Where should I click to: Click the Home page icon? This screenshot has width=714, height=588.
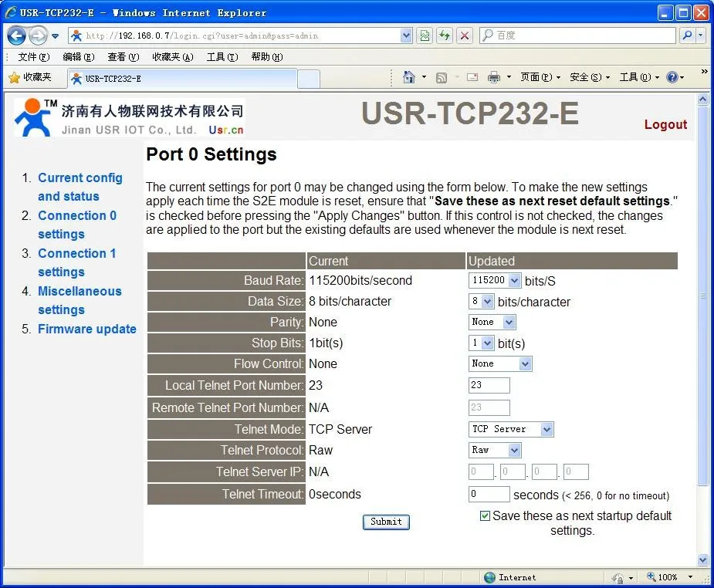click(409, 77)
